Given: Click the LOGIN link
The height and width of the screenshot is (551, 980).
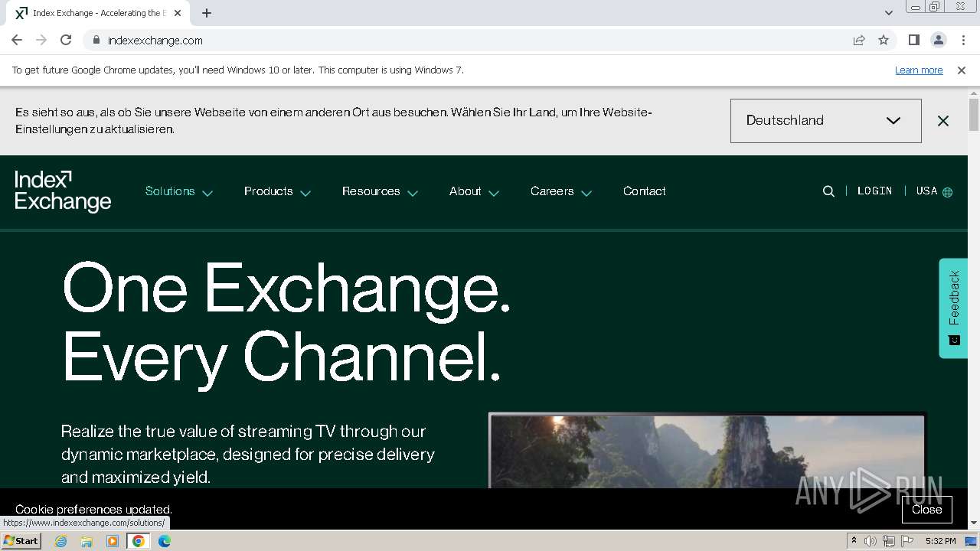Looking at the screenshot, I should tap(874, 191).
